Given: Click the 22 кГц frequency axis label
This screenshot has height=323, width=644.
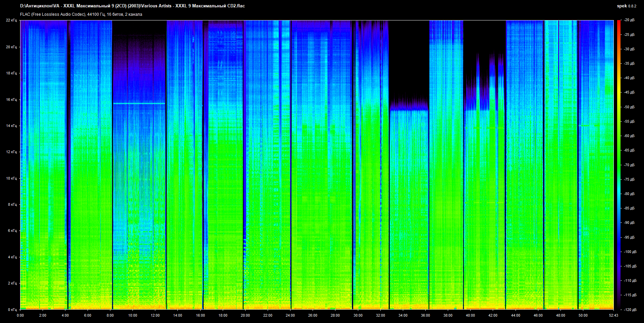Looking at the screenshot, I should [11, 20].
